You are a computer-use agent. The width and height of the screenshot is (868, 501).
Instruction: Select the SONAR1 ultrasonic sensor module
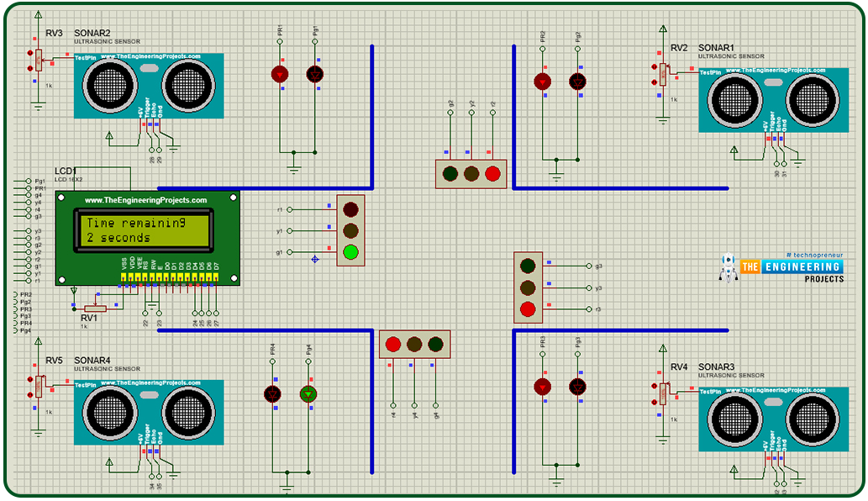(x=773, y=100)
